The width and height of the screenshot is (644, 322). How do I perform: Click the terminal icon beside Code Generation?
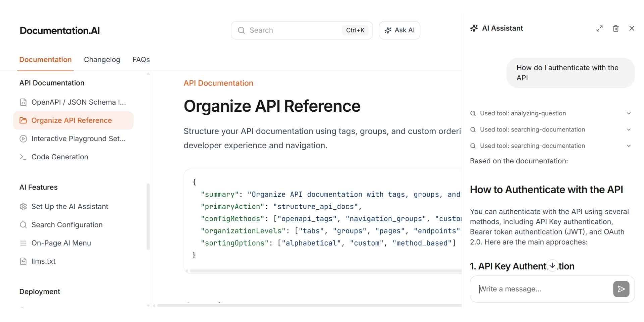23,157
